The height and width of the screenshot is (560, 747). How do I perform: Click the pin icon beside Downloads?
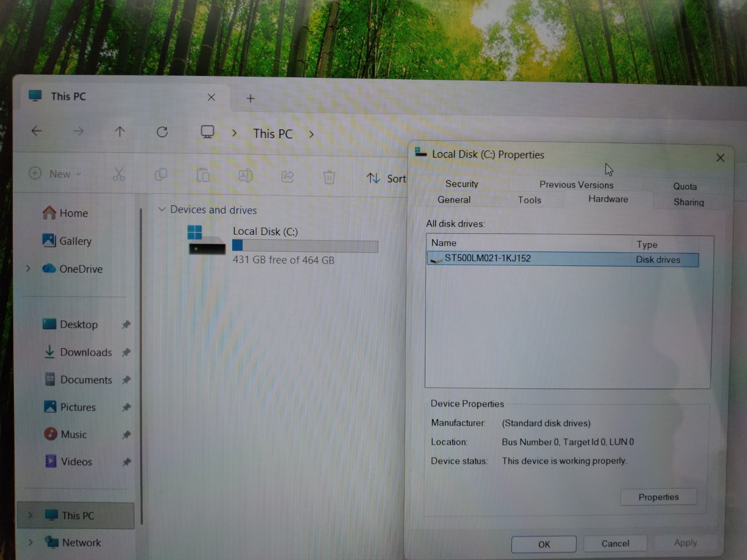click(x=126, y=352)
